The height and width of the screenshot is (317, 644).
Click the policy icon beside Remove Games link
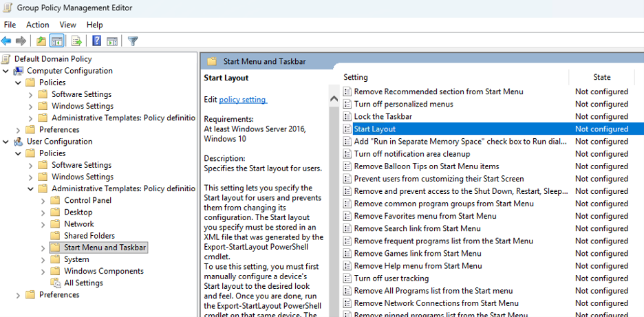pyautogui.click(x=347, y=253)
